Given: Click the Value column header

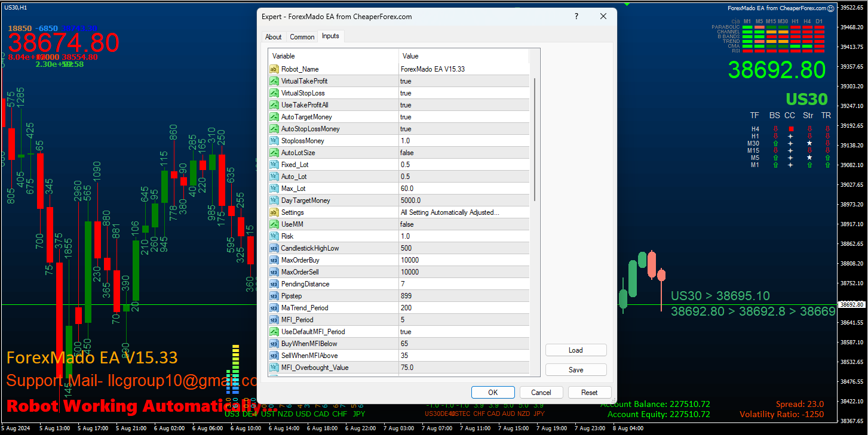Looking at the screenshot, I should (x=464, y=56).
